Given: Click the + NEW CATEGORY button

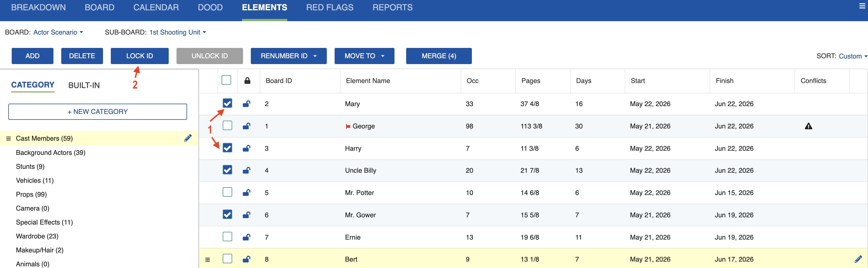Looking at the screenshot, I should tap(97, 112).
